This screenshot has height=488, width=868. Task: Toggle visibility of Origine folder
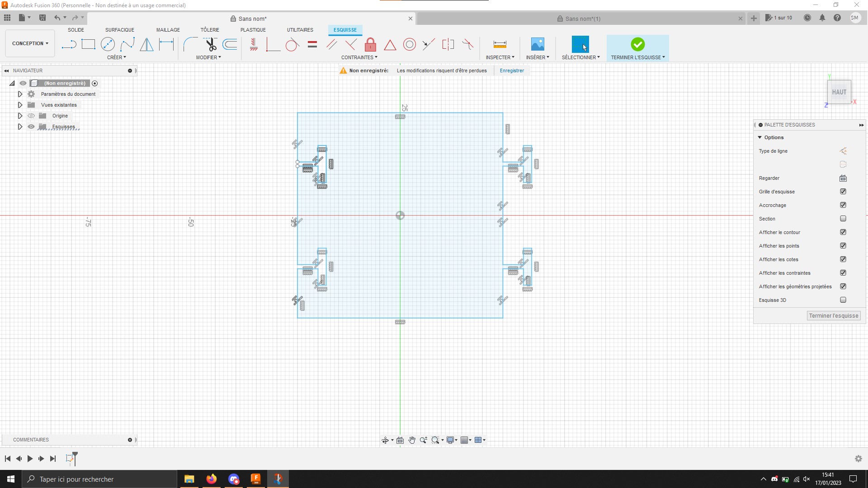31,116
